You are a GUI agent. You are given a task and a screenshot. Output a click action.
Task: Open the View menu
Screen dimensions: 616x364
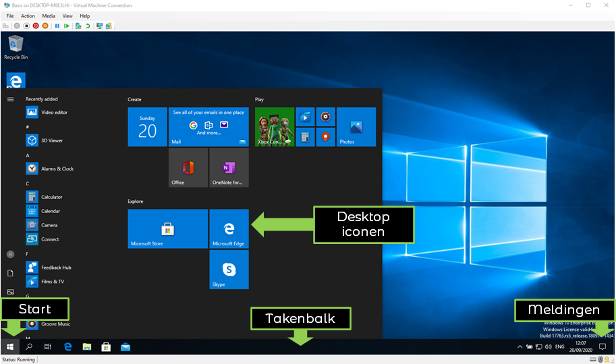click(x=67, y=16)
